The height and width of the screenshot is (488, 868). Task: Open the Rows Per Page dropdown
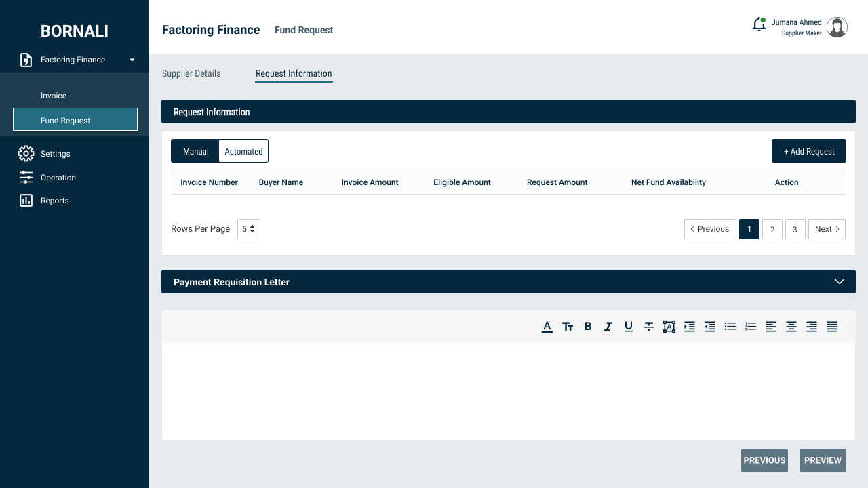(249, 229)
